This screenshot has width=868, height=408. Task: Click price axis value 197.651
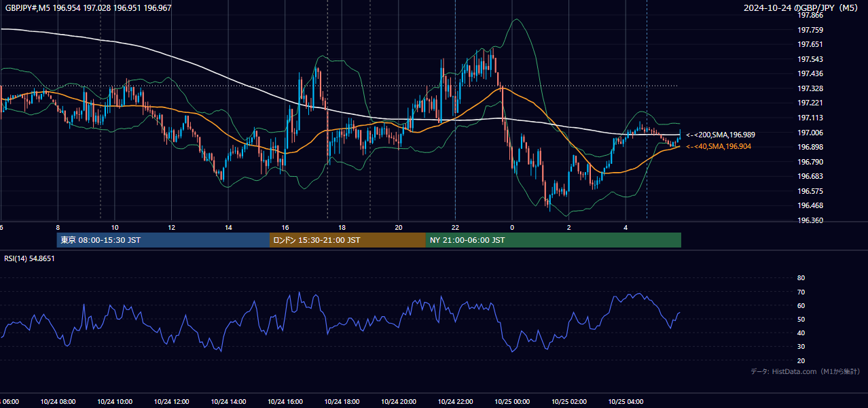point(811,44)
